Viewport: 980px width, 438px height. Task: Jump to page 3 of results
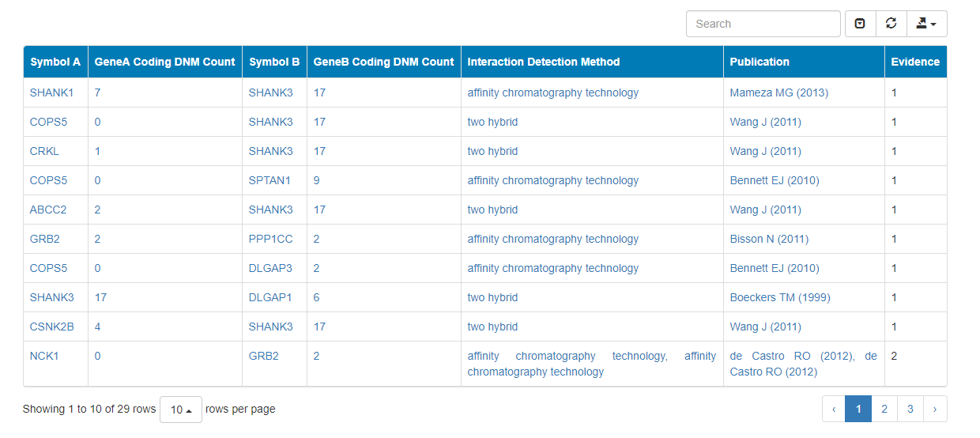coord(910,409)
